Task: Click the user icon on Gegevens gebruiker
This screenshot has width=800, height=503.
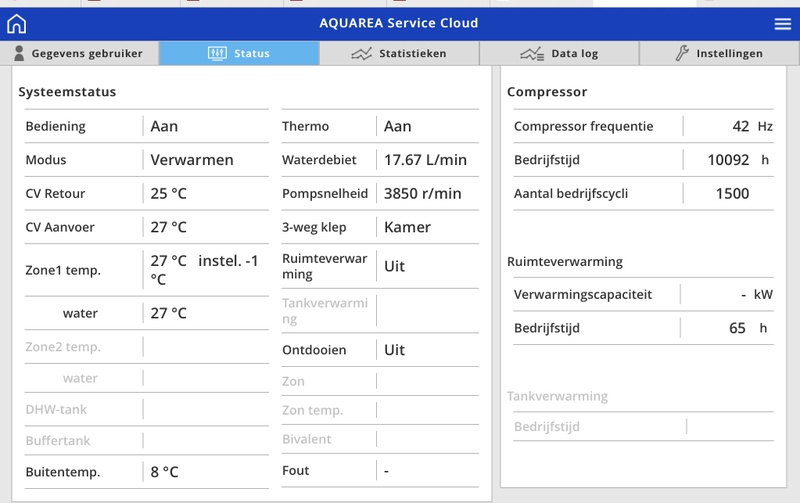Action: pyautogui.click(x=18, y=53)
